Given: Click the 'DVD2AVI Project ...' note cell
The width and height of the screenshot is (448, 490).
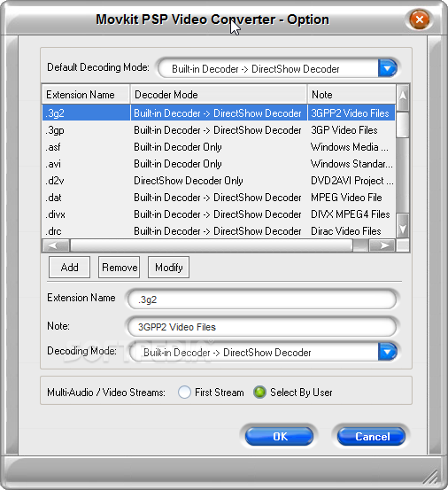Looking at the screenshot, I should click(x=352, y=181).
